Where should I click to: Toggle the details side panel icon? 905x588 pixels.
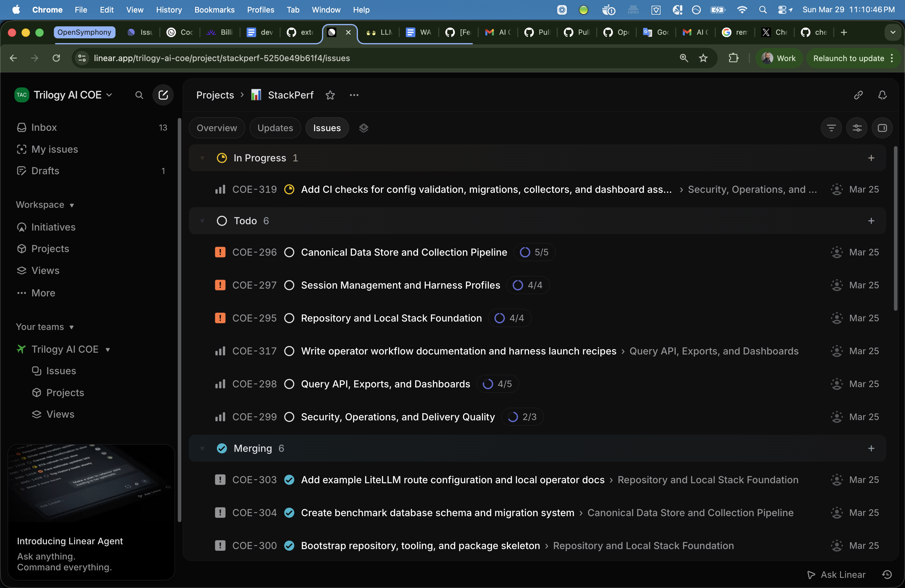click(x=882, y=128)
